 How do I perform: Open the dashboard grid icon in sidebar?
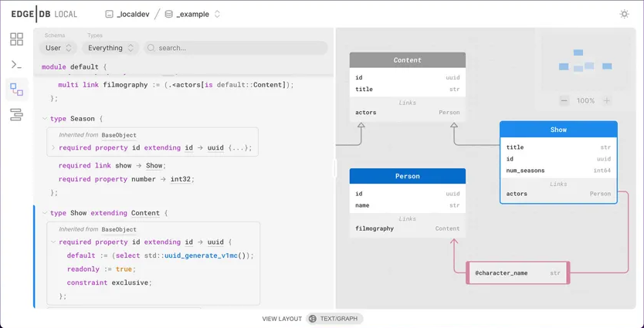(16, 39)
